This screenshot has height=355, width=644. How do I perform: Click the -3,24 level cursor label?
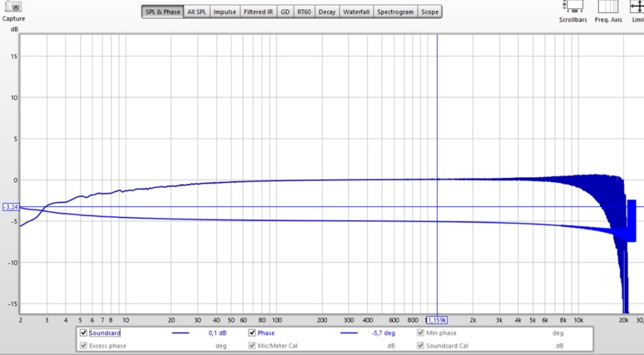point(11,207)
